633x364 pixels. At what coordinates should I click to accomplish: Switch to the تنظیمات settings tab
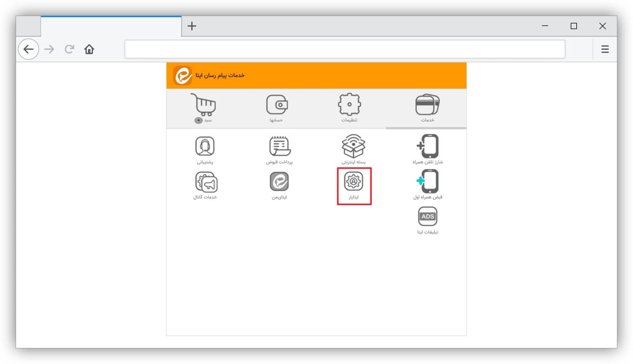pos(349,108)
